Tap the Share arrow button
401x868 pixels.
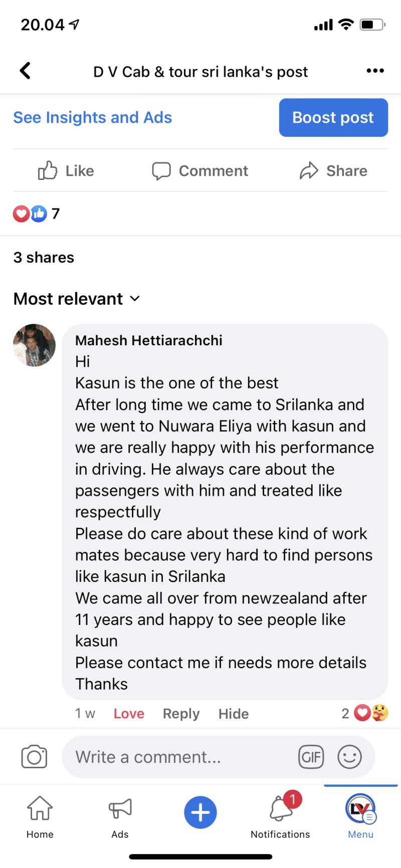click(333, 171)
